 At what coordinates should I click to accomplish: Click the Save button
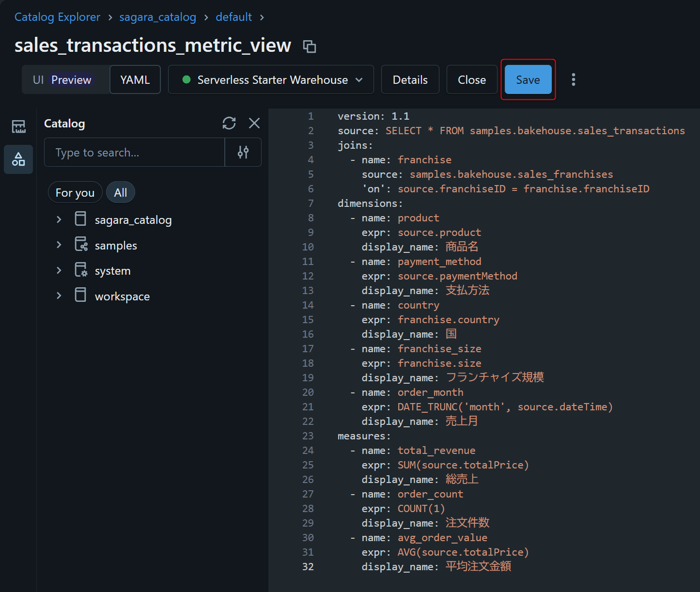(528, 80)
